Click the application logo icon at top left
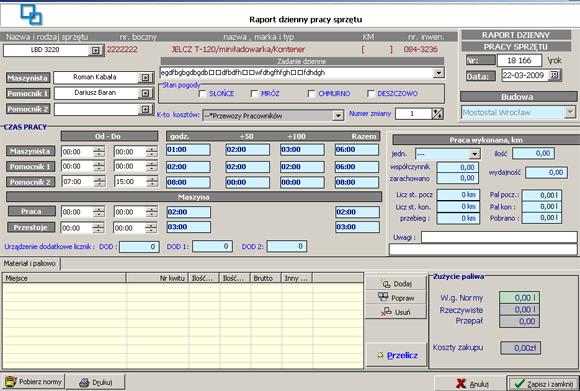This screenshot has width=580, height=391. 31,15
